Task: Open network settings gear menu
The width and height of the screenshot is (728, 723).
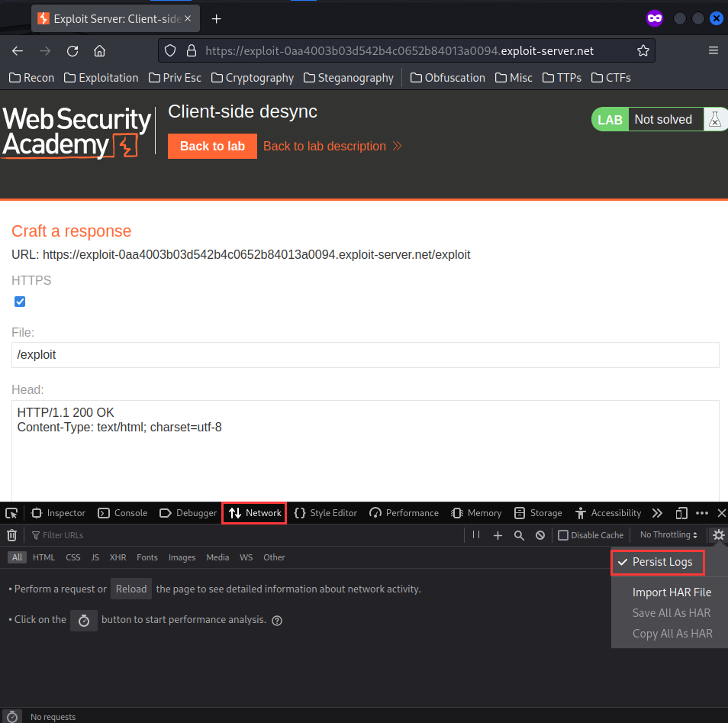Action: point(719,535)
